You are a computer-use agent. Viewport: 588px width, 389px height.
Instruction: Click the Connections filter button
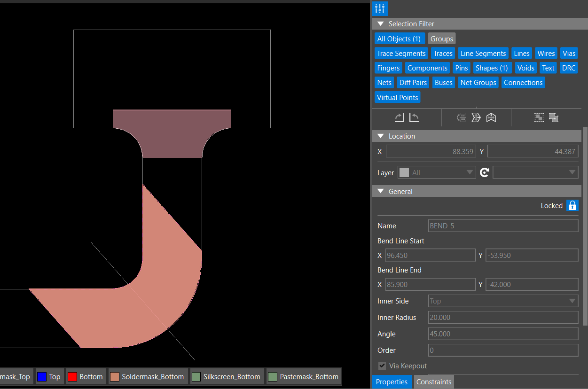[523, 82]
